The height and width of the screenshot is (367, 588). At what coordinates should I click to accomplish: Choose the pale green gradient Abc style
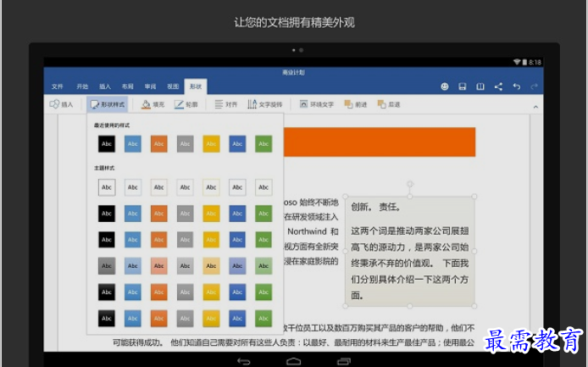tap(263, 265)
